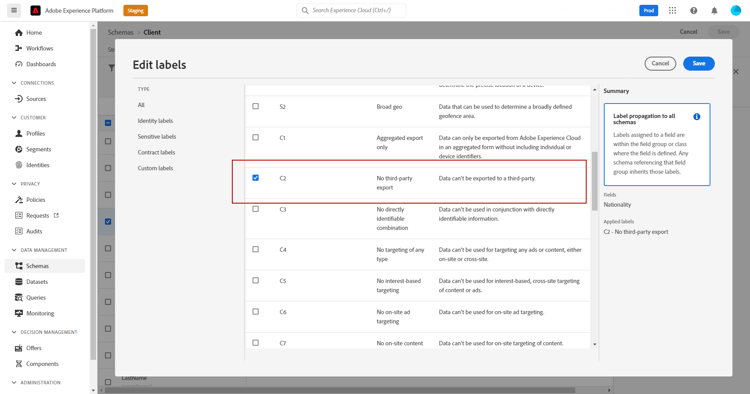Click the Adobe logo icon
This screenshot has width=750, height=394.
pyautogui.click(x=35, y=11)
